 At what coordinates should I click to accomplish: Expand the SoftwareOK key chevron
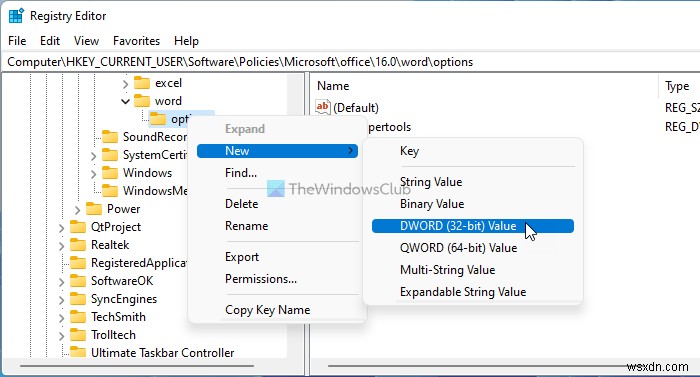[61, 281]
